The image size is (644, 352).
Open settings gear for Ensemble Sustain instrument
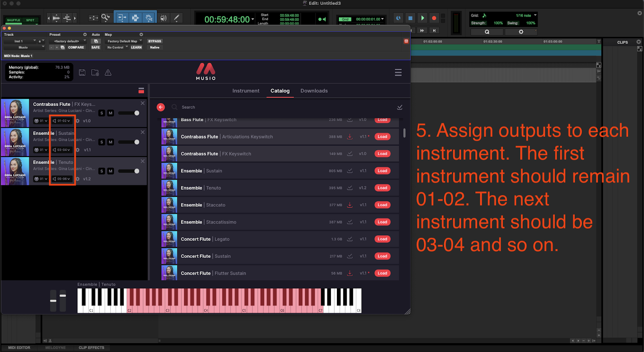78,150
